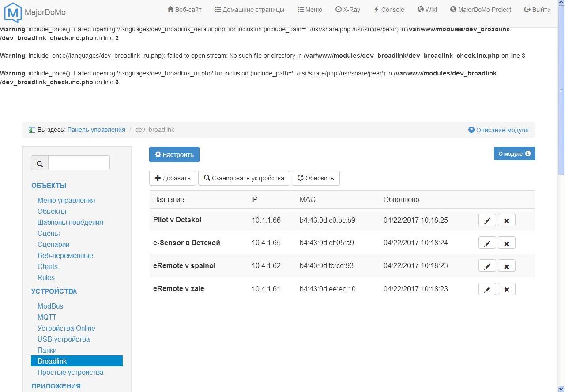This screenshot has height=392, width=565.
Task: Open Описание модуля help link
Action: (498, 130)
